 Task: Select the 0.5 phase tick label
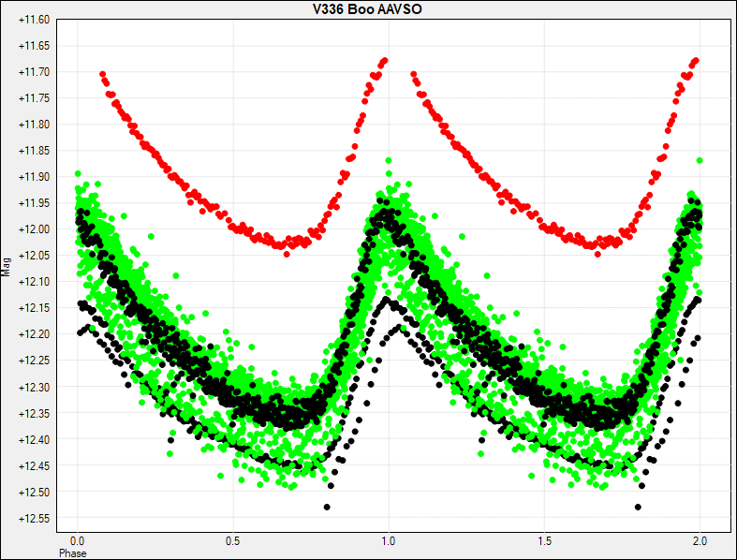232,540
